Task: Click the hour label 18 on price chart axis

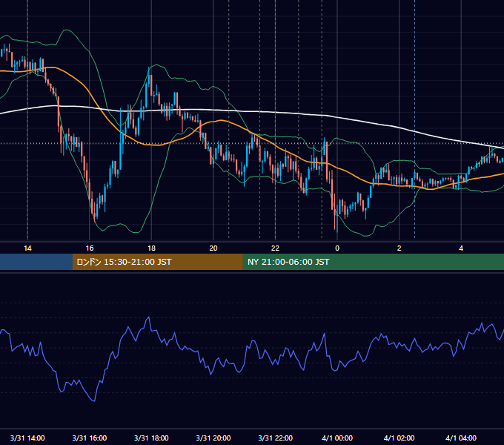Action: [151, 248]
